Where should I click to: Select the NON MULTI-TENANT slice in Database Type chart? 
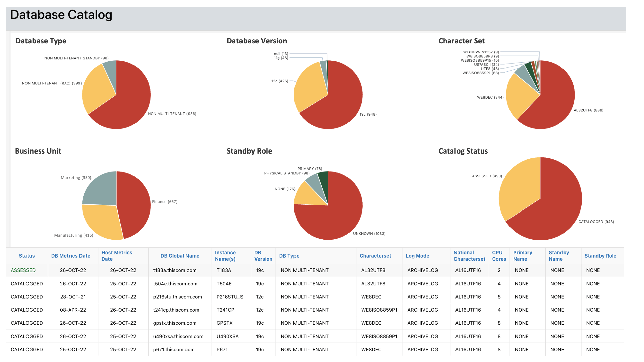tap(131, 107)
